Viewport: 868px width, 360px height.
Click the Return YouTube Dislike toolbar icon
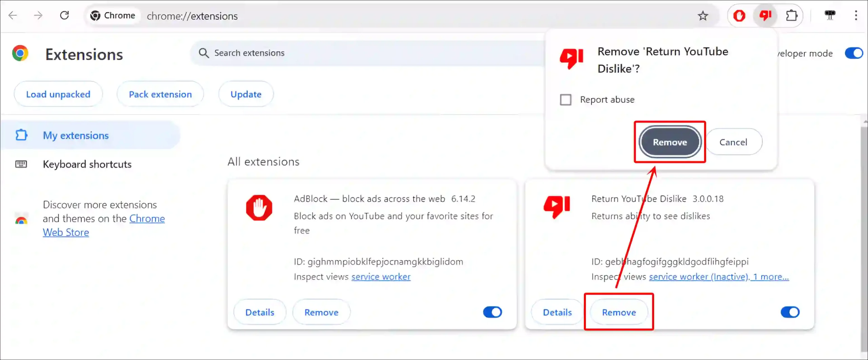click(765, 16)
